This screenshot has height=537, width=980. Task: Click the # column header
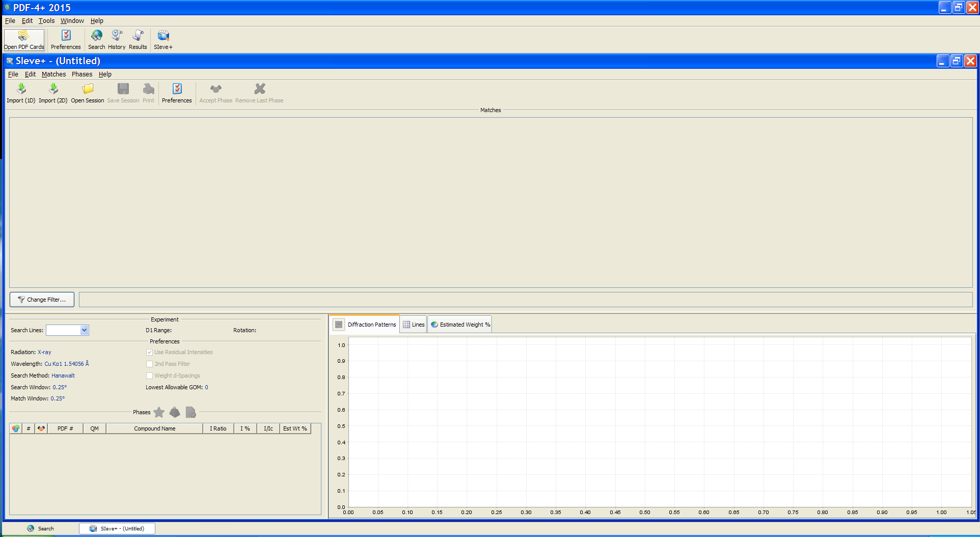(x=29, y=428)
